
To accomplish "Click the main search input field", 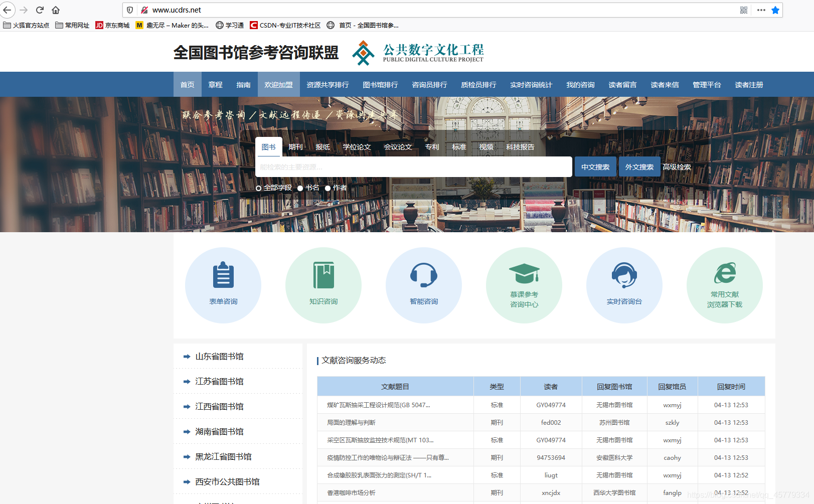I will pyautogui.click(x=414, y=167).
